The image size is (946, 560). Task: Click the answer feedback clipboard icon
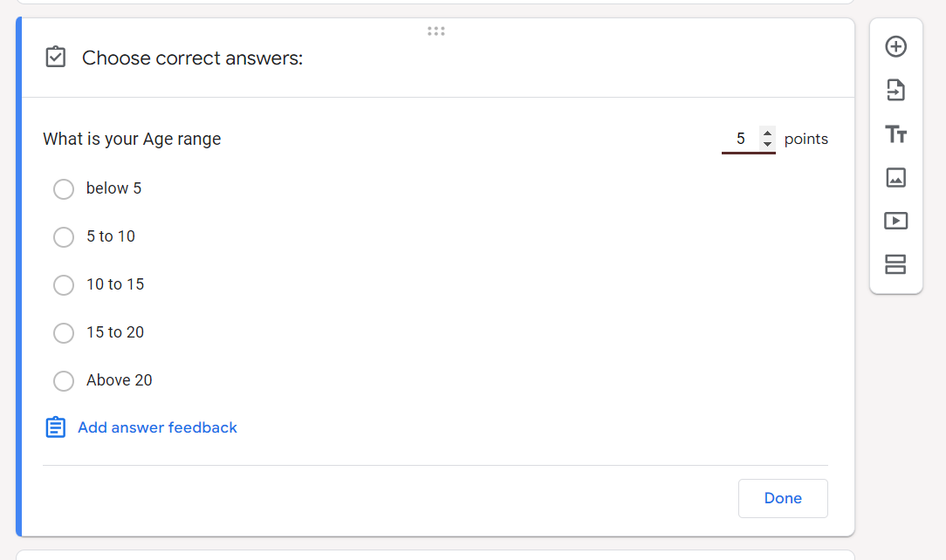pyautogui.click(x=56, y=427)
